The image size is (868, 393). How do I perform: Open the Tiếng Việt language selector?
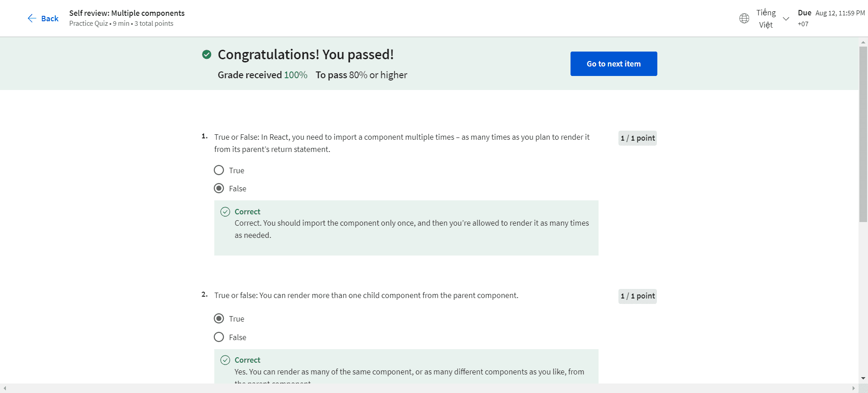pyautogui.click(x=766, y=19)
